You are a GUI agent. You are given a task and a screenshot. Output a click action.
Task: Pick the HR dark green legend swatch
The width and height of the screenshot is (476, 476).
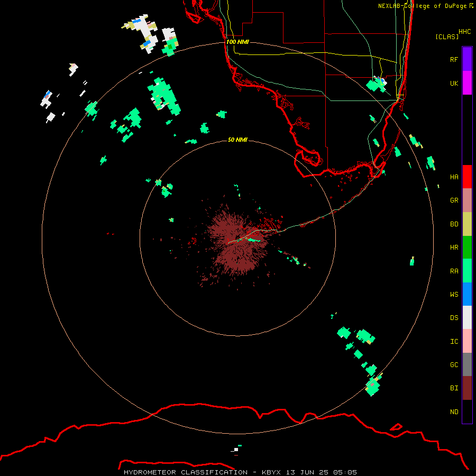point(467,248)
